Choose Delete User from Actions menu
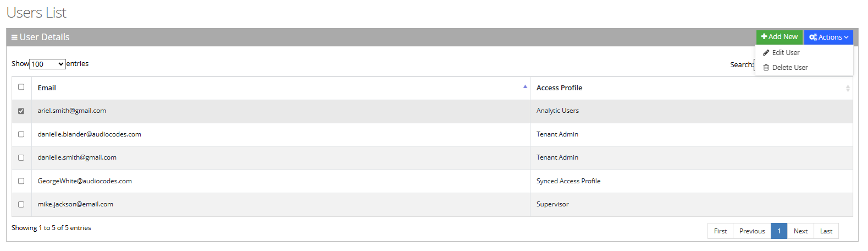The width and height of the screenshot is (868, 251). point(789,68)
